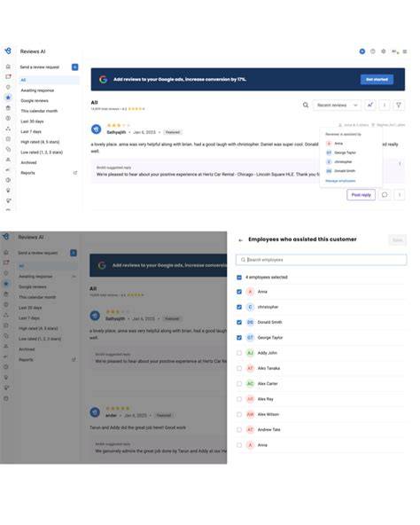Click the star Reviews icon in left sidebar
Image resolution: width=420 pixels, height=525 pixels.
coord(8,98)
